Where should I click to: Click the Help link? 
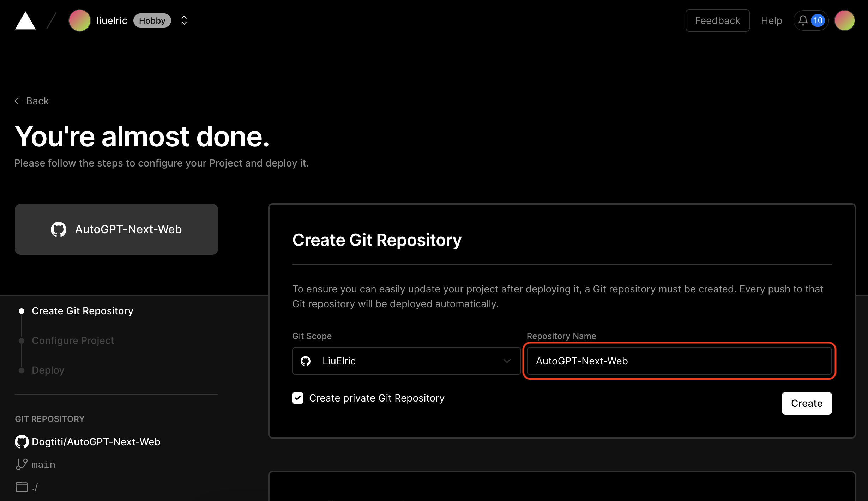pos(771,20)
